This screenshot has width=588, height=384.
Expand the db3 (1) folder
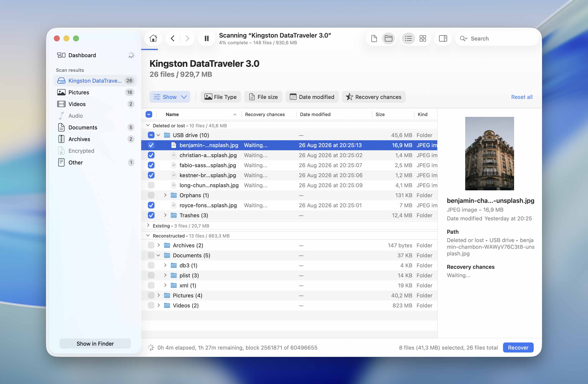pos(165,265)
